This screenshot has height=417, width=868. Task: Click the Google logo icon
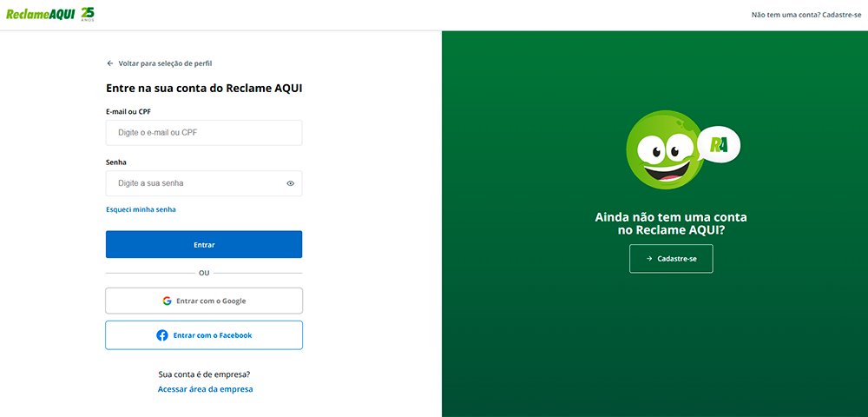coord(167,301)
